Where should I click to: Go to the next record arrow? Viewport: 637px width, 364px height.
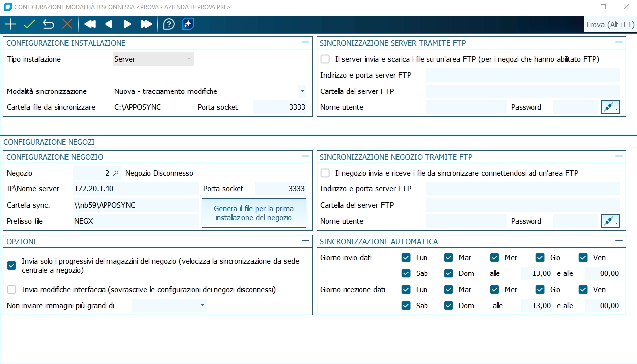(x=127, y=24)
